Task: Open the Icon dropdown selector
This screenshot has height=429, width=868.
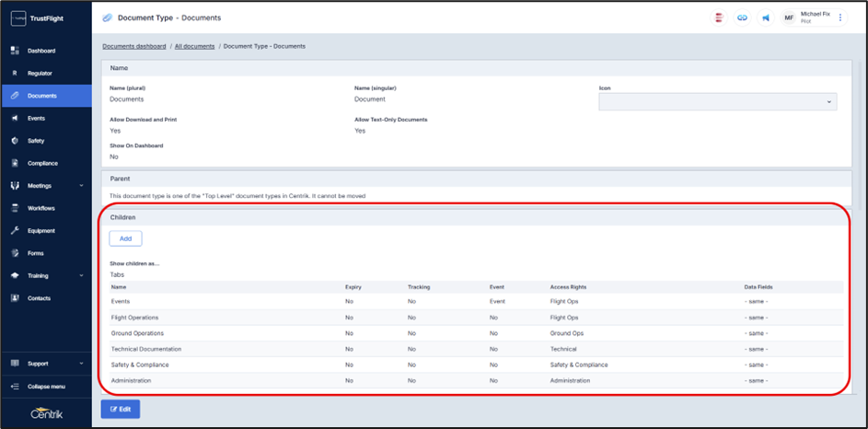Action: tap(717, 101)
